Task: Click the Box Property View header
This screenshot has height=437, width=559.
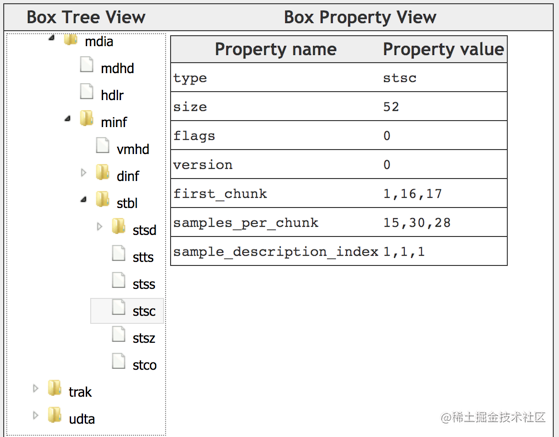Action: tap(360, 17)
